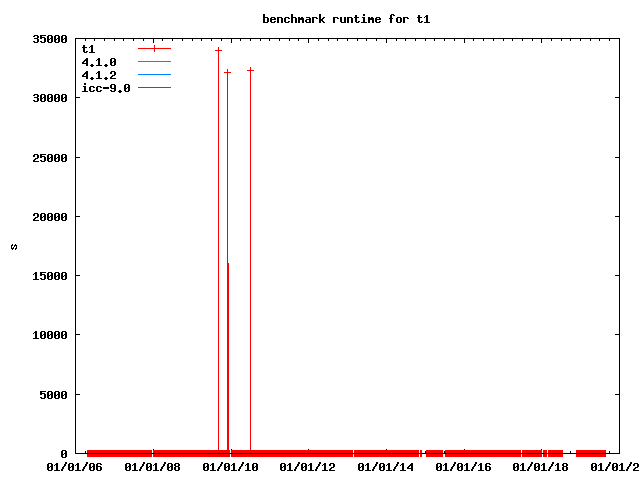Click the 01/01/14 x-axis date label
640x480 pixels.
click(387, 466)
